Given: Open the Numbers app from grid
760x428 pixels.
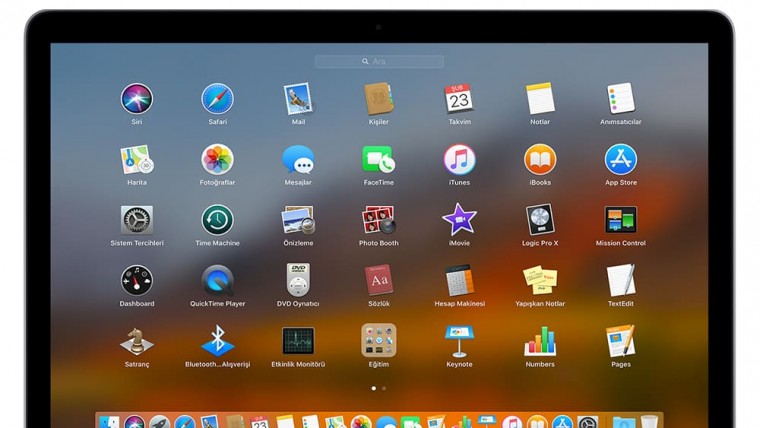Looking at the screenshot, I should [540, 341].
